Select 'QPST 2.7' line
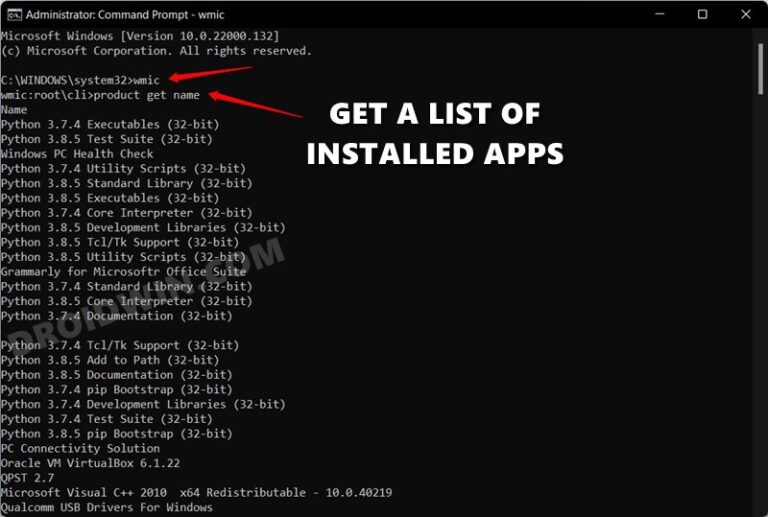The height and width of the screenshot is (517, 768). [x=27, y=477]
